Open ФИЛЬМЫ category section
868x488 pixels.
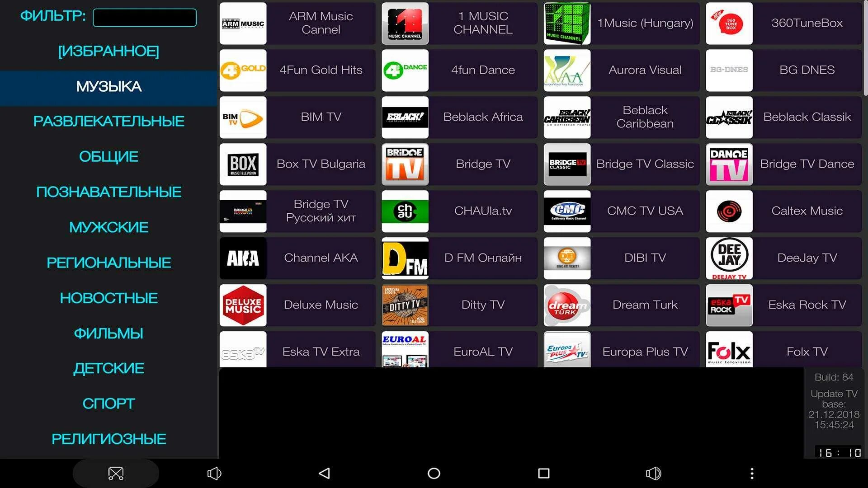point(108,333)
